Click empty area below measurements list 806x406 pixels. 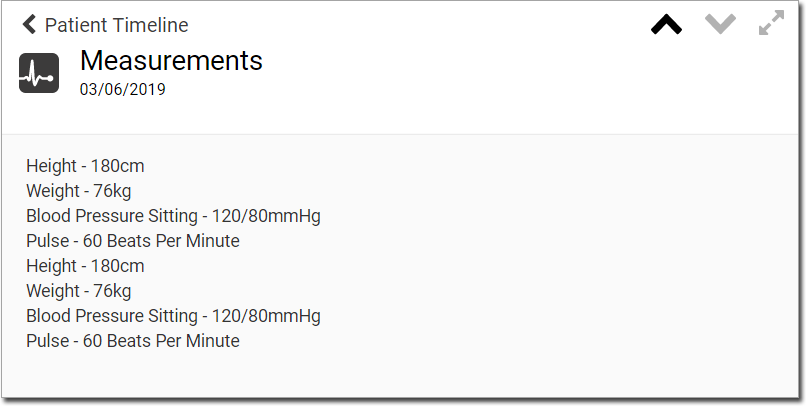pyautogui.click(x=400, y=374)
